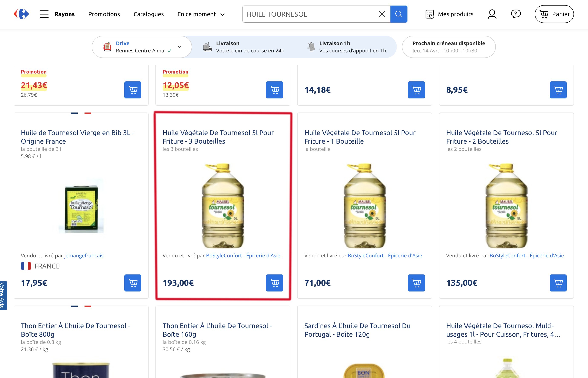588x378 pixels.
Task: Open Mes produits list icon
Action: [x=430, y=14]
